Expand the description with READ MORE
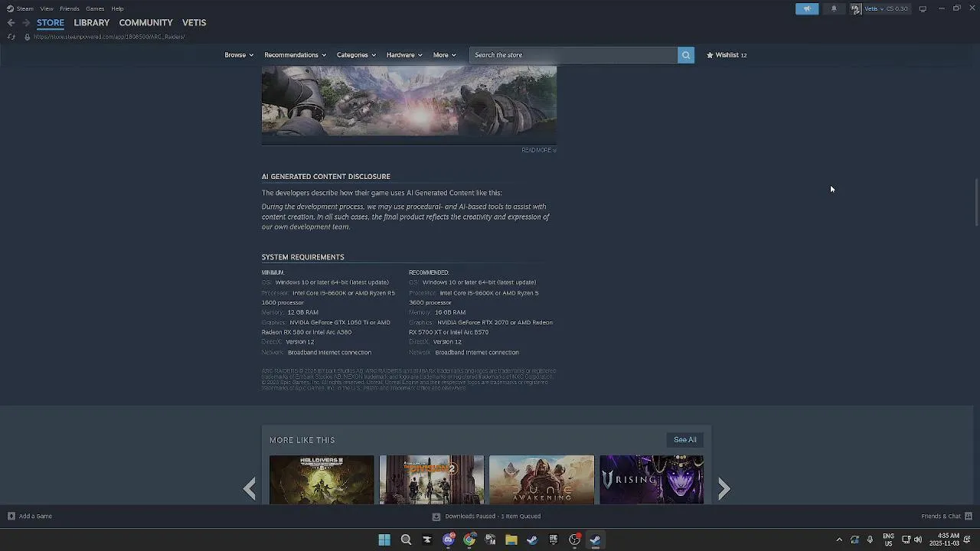 (539, 150)
